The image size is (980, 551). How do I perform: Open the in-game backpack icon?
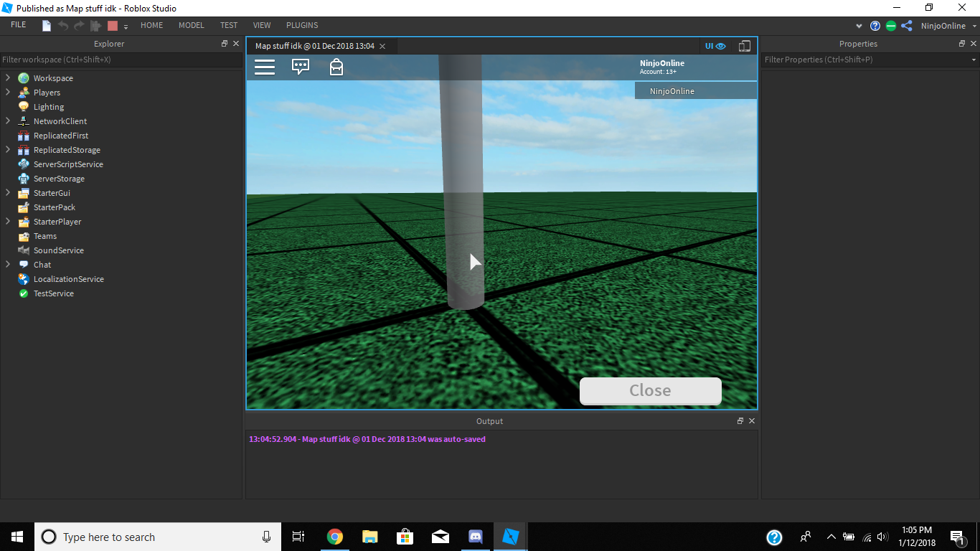(336, 67)
